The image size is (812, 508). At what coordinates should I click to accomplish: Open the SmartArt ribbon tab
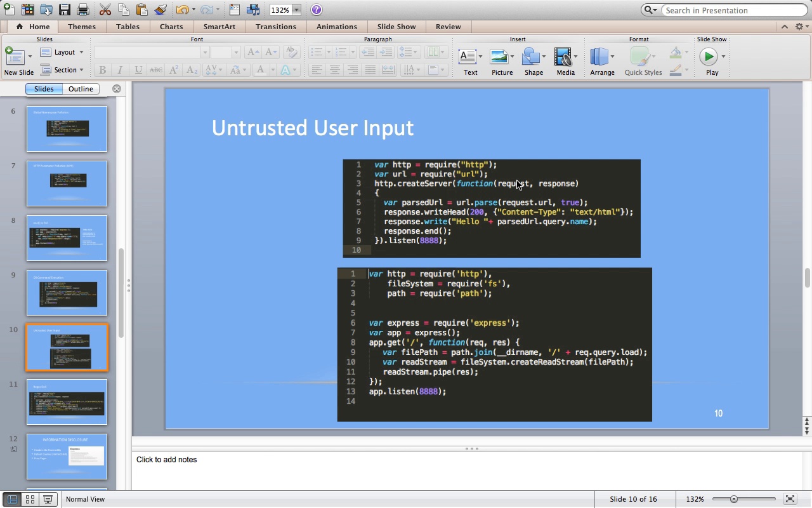pyautogui.click(x=219, y=27)
